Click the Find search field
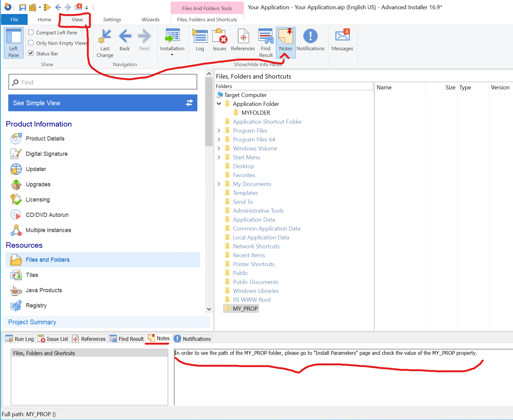Viewport: 513px width, 420px height. pyautogui.click(x=103, y=82)
